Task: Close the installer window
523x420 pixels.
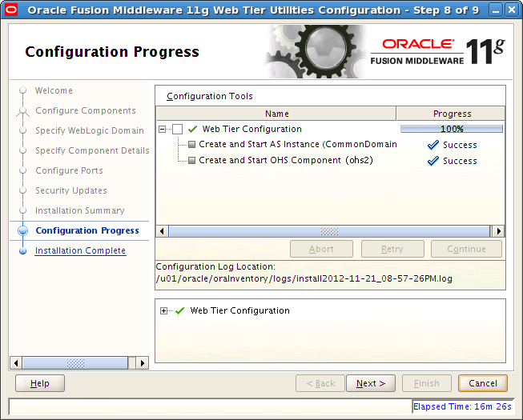Action: point(511,10)
